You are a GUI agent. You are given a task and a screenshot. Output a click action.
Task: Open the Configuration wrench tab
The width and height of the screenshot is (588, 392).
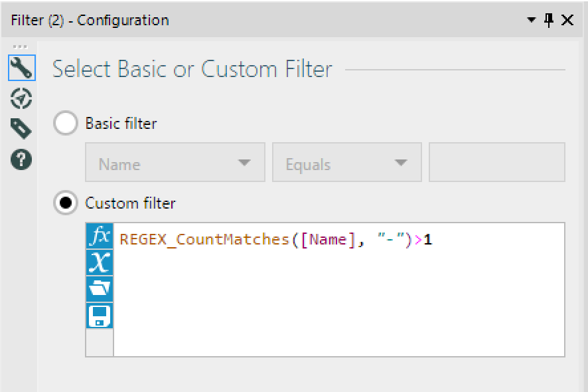(x=22, y=68)
